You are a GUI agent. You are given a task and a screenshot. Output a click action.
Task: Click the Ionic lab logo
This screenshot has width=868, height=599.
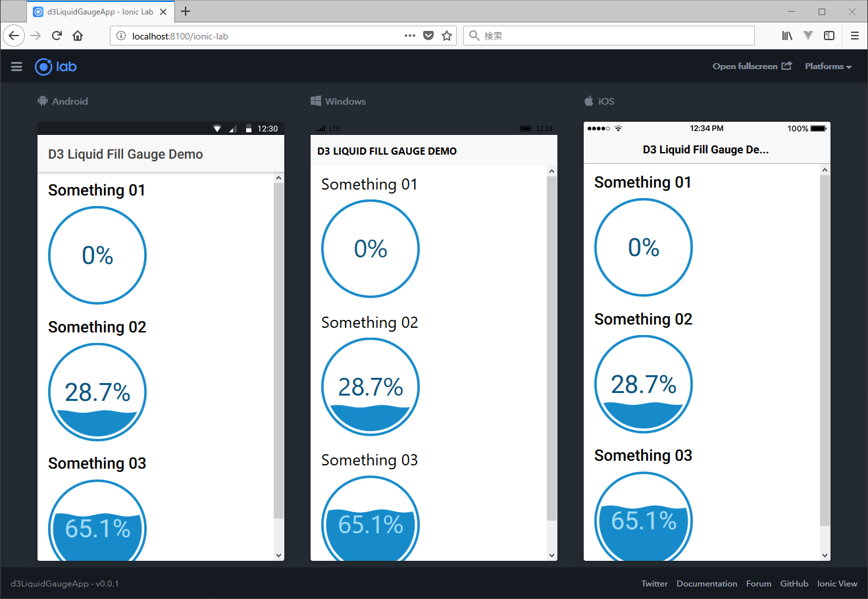pos(55,66)
